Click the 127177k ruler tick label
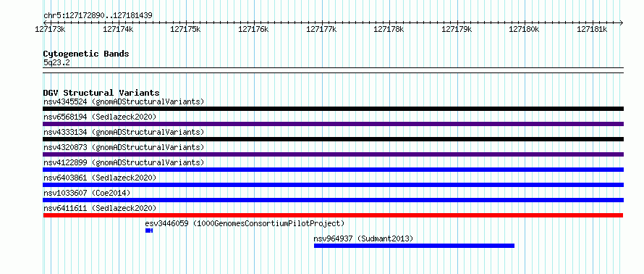Viewport: 644px width, 274px height. click(x=321, y=29)
